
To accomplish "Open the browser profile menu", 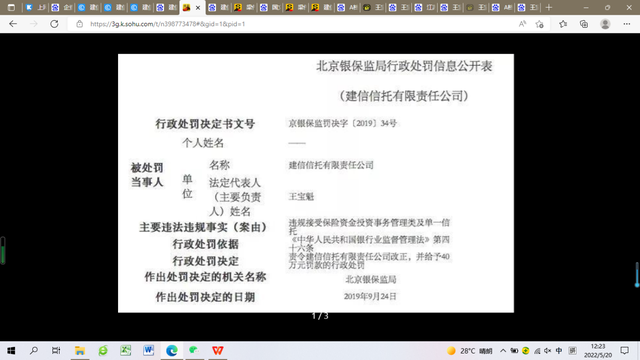I will [605, 24].
